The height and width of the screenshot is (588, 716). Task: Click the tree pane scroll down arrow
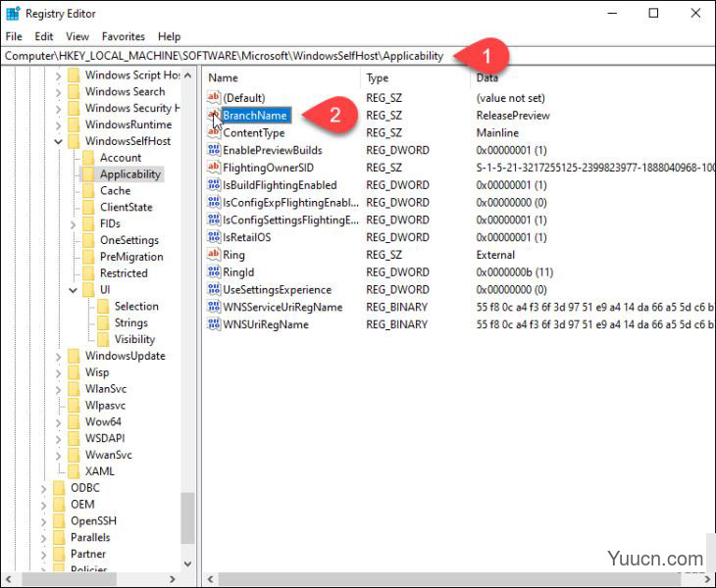coord(187,563)
